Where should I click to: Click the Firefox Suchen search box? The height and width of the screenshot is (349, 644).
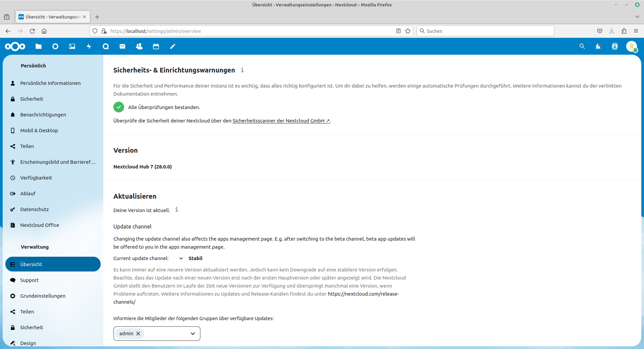(485, 31)
